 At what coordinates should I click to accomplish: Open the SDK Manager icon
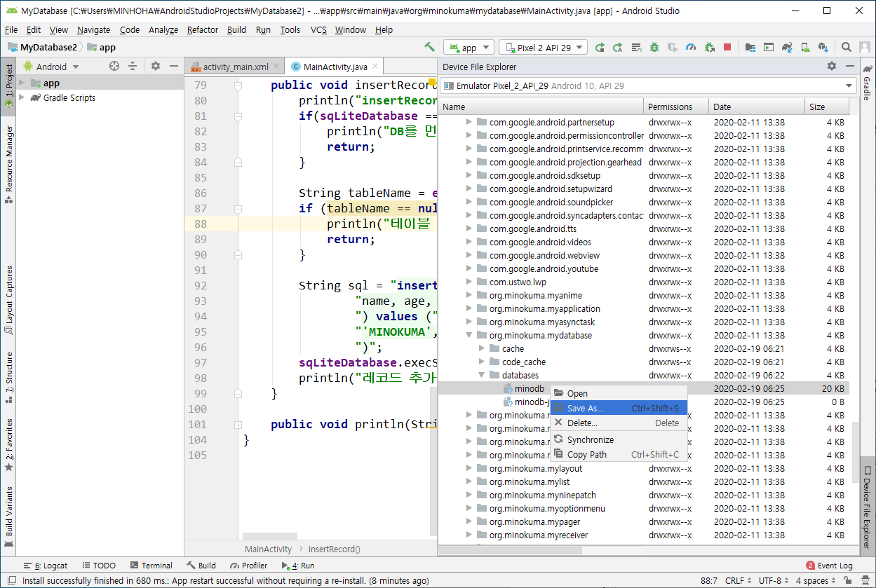(823, 48)
